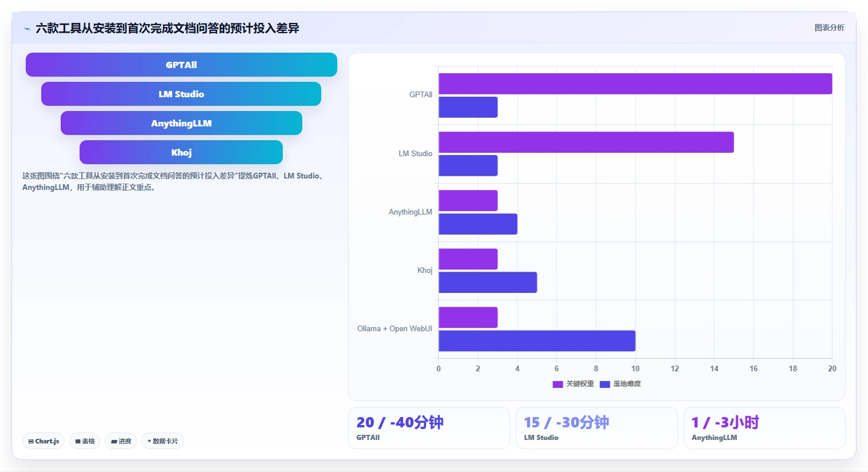
Task: Click the purple Ollama + Open WebUI bar
Action: (468, 317)
